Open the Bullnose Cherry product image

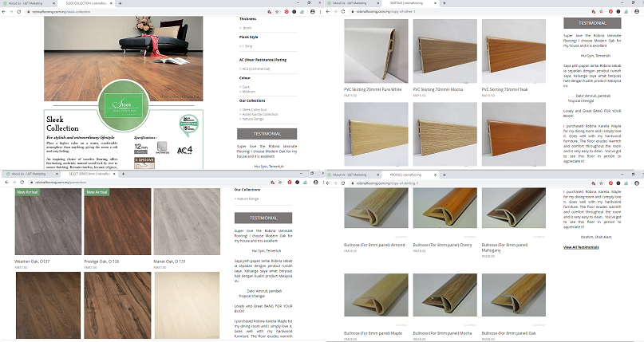pos(444,208)
